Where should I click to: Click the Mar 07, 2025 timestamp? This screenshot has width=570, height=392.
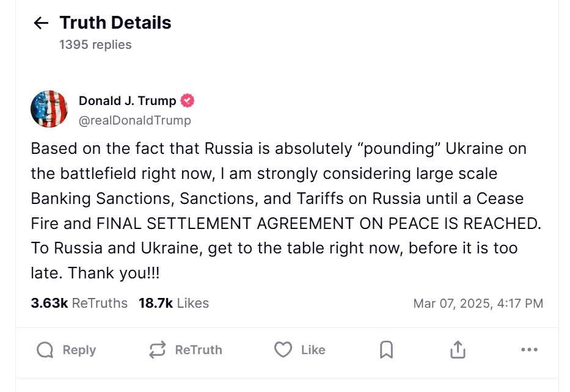[478, 303]
